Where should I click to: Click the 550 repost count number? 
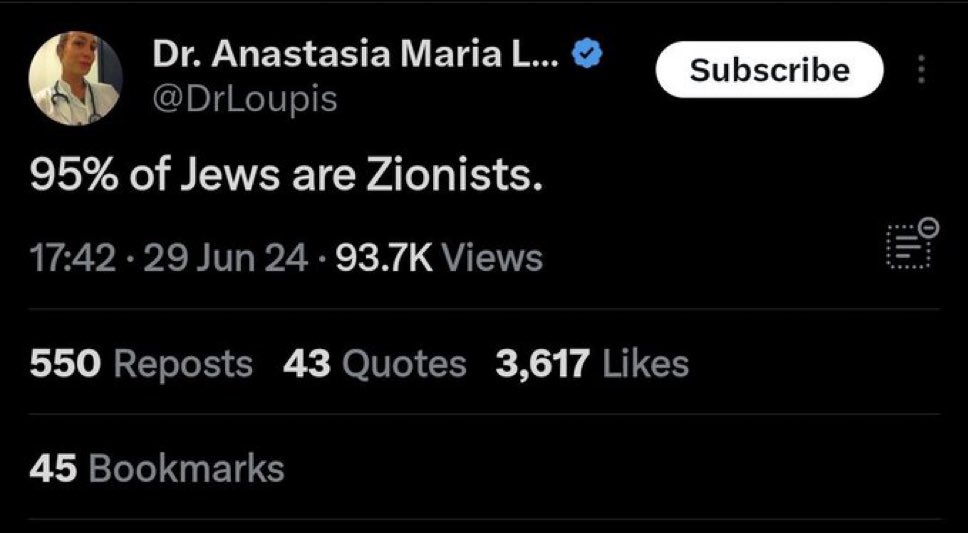[x=66, y=364]
